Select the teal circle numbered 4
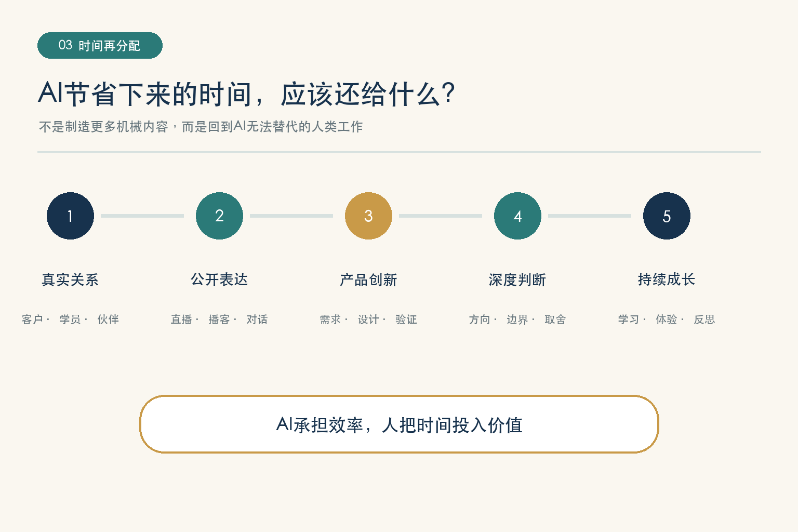 [517, 216]
